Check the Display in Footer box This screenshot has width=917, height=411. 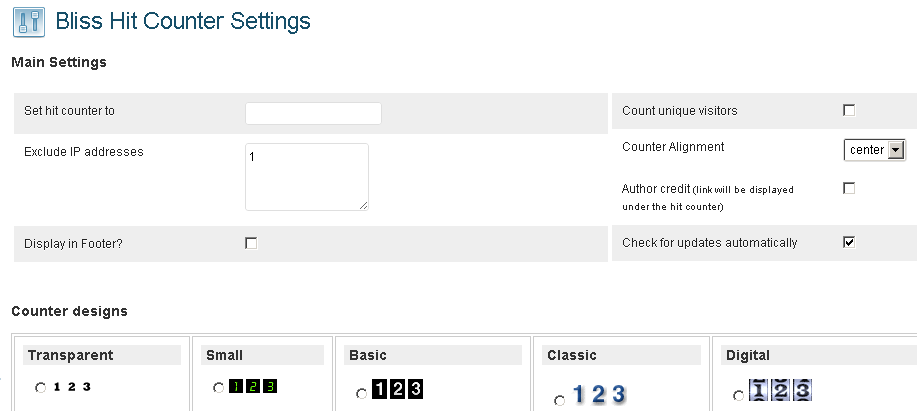pyautogui.click(x=251, y=243)
